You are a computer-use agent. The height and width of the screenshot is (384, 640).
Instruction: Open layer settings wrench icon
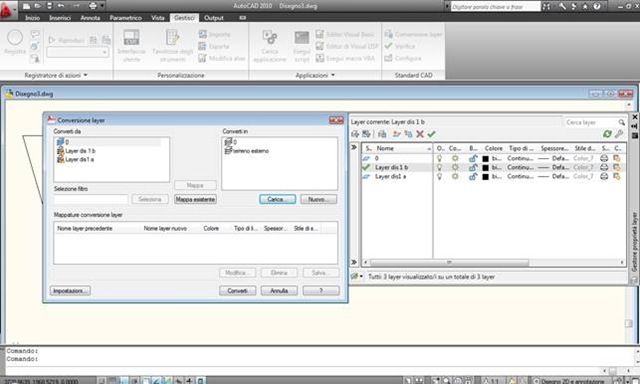pos(619,134)
